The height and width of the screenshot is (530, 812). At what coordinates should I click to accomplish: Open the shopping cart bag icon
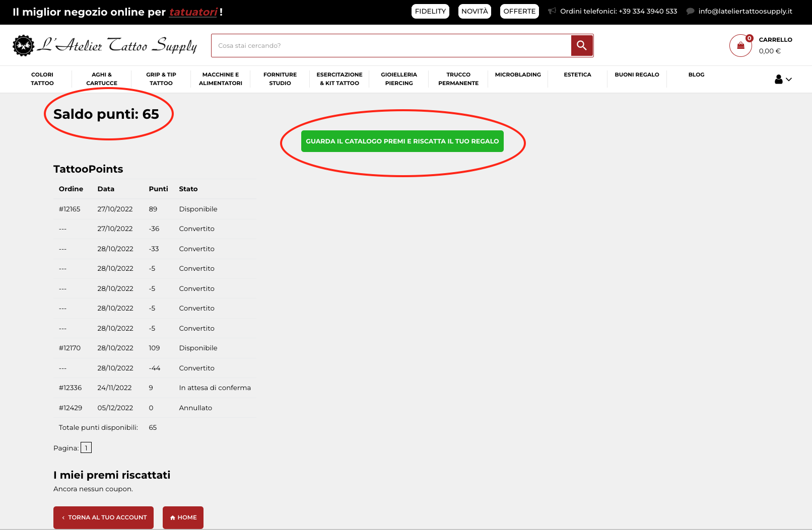coord(740,45)
